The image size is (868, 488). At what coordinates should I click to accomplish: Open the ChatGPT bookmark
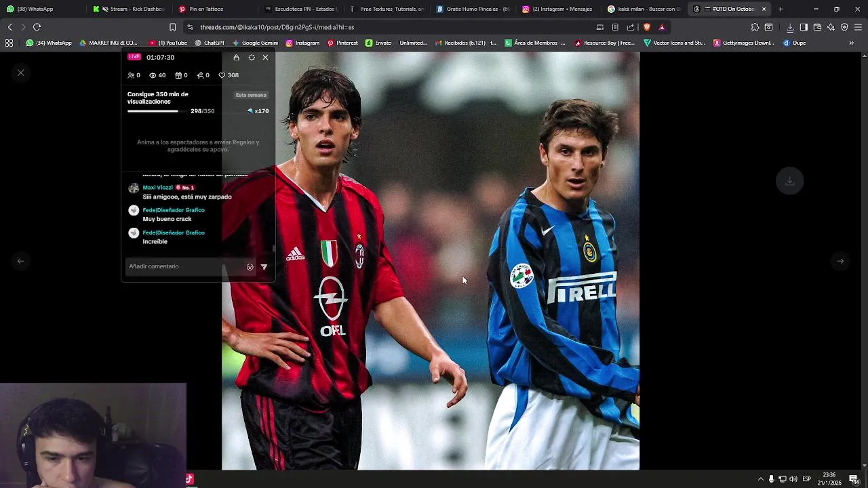210,43
